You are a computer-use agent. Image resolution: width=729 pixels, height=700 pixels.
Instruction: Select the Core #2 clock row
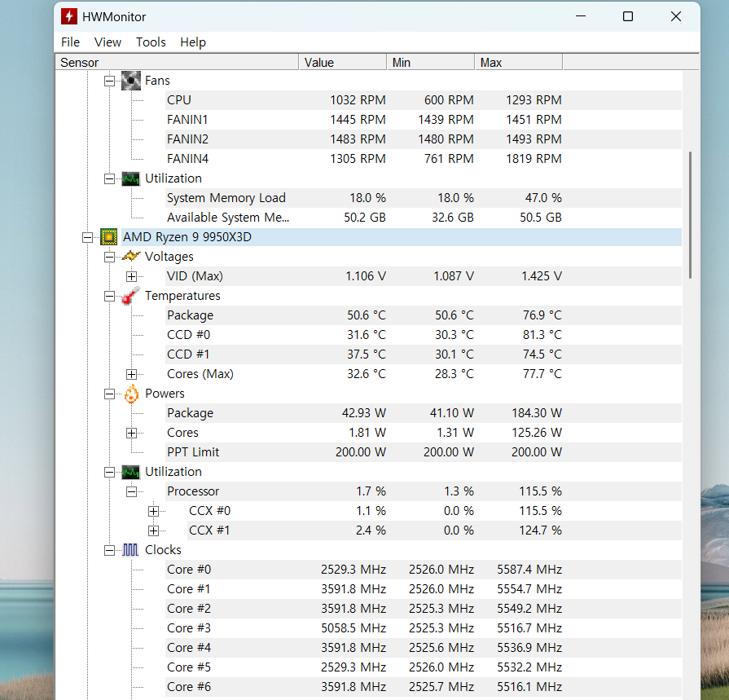click(424, 609)
